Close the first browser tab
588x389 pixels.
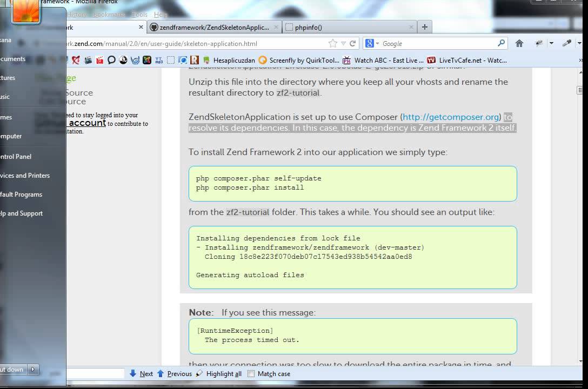pyautogui.click(x=141, y=27)
